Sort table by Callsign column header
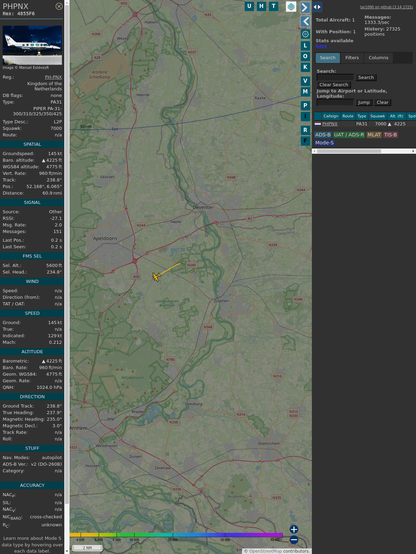Screen dimensions: 416x554 (331, 116)
